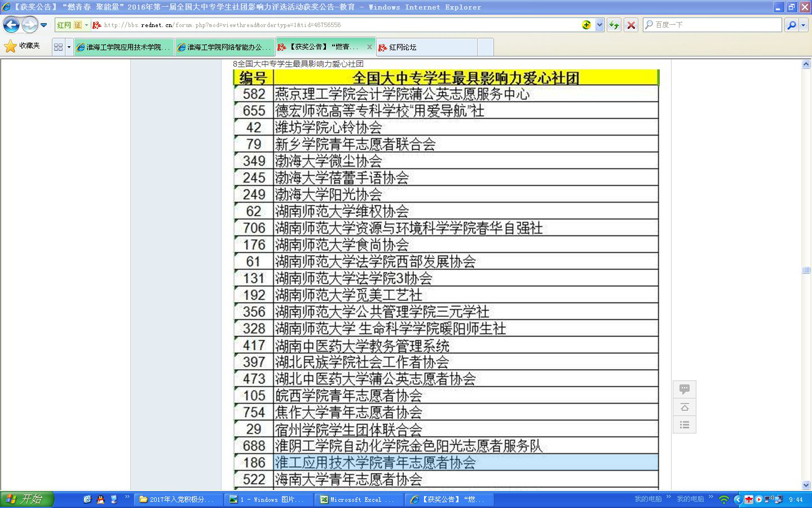
Task: Click the compatibility view icon in address bar
Action: pyautogui.click(x=586, y=25)
